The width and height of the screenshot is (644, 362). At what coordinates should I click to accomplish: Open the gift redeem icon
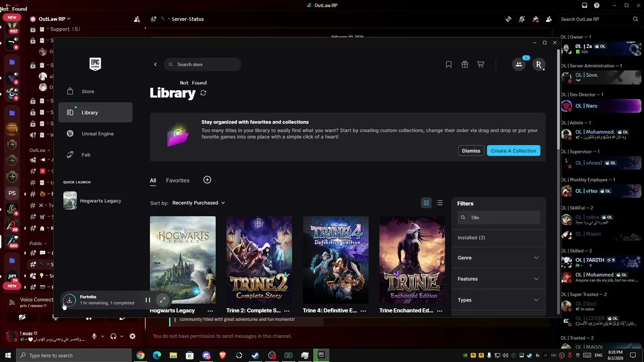point(465,64)
